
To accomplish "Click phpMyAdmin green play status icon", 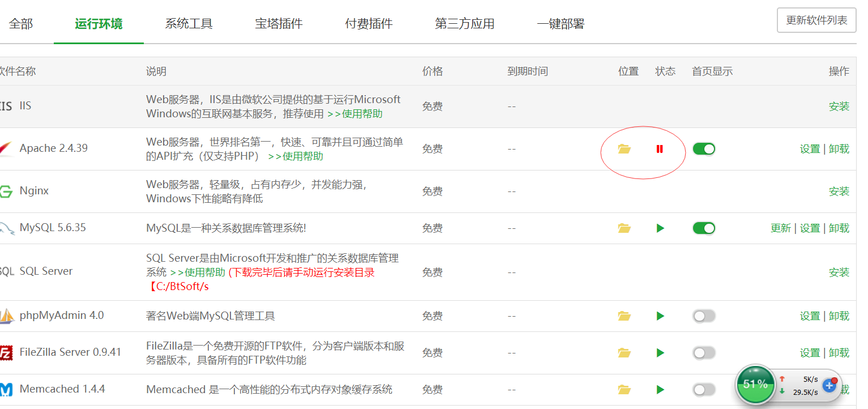I will pyautogui.click(x=660, y=316).
